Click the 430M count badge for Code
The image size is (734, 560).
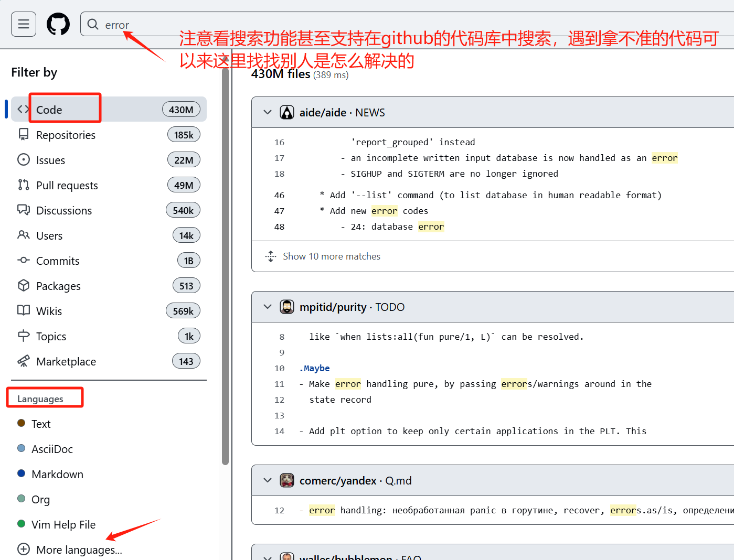(x=181, y=110)
